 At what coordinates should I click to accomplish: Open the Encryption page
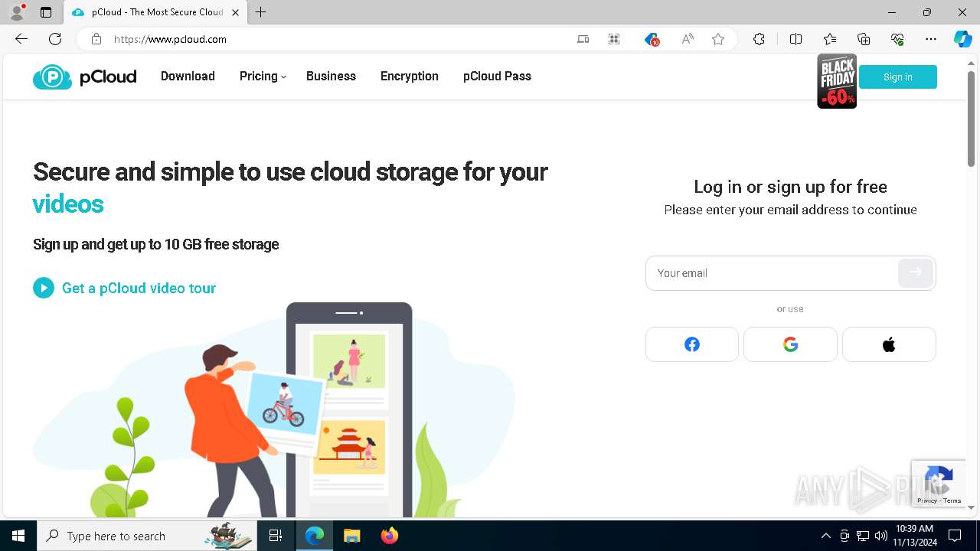coord(410,76)
